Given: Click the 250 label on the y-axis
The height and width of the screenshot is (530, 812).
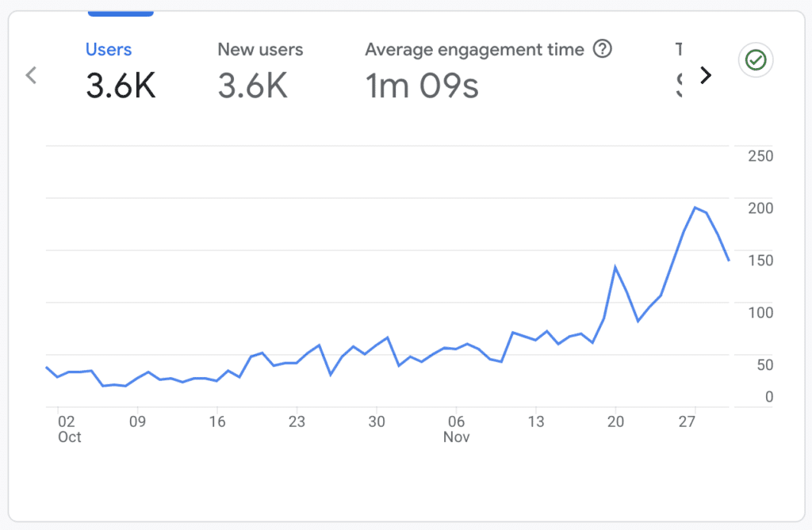Looking at the screenshot, I should pyautogui.click(x=760, y=155).
